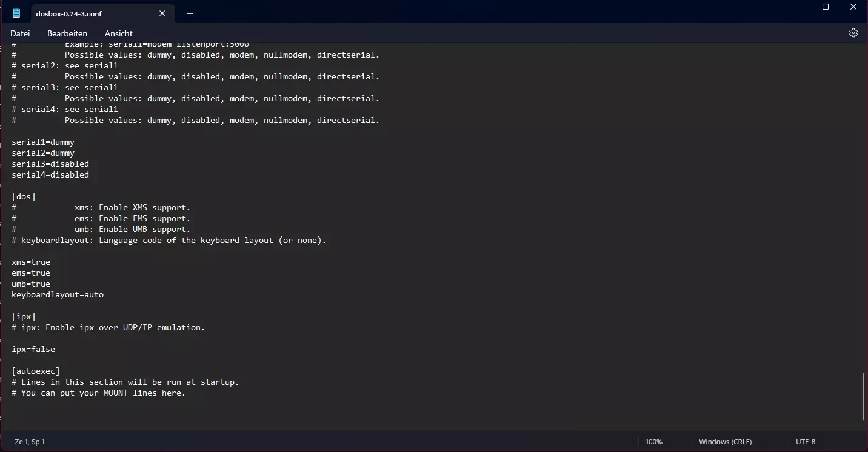Screen dimensions: 868x452
Task: Click the line serial2=dummy
Action: pos(43,153)
